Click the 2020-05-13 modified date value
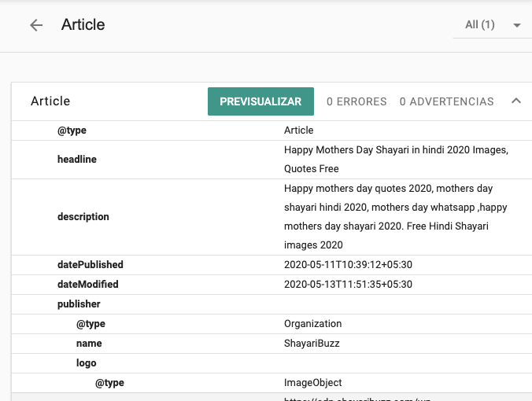 348,285
